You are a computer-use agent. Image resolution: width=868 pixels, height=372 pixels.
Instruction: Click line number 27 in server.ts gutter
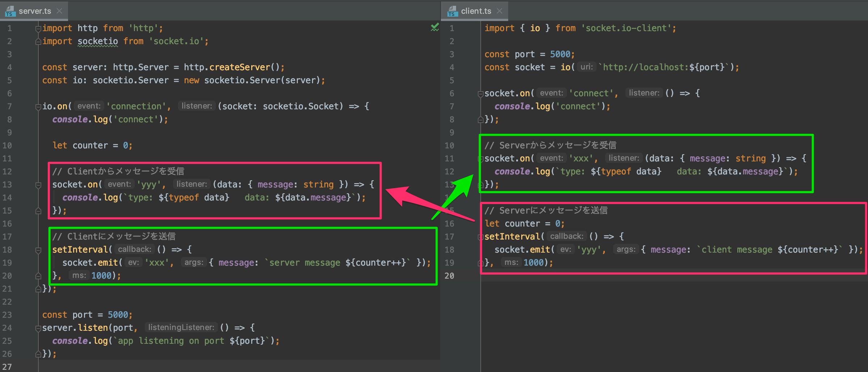pyautogui.click(x=7, y=366)
